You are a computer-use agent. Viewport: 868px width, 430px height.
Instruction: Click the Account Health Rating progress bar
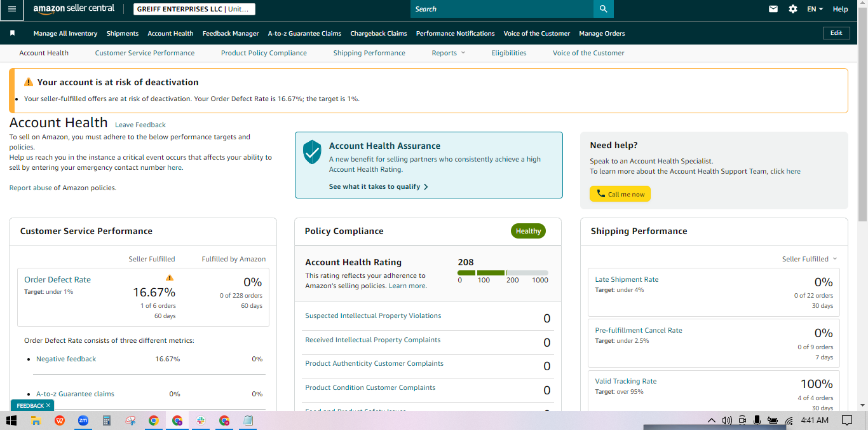point(503,273)
